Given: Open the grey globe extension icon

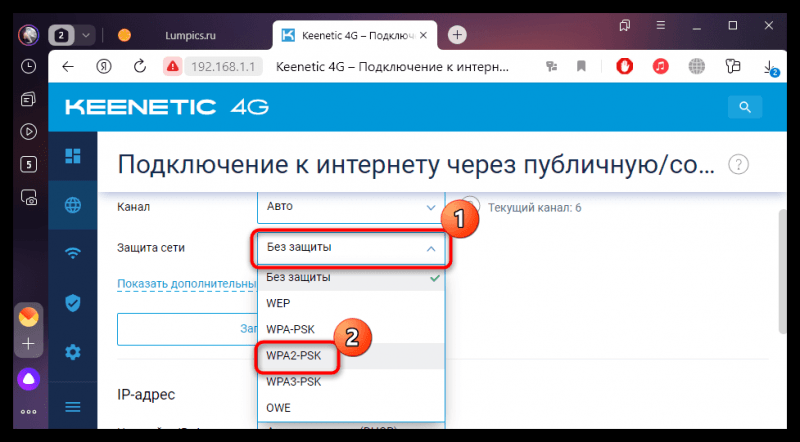Looking at the screenshot, I should [696, 66].
